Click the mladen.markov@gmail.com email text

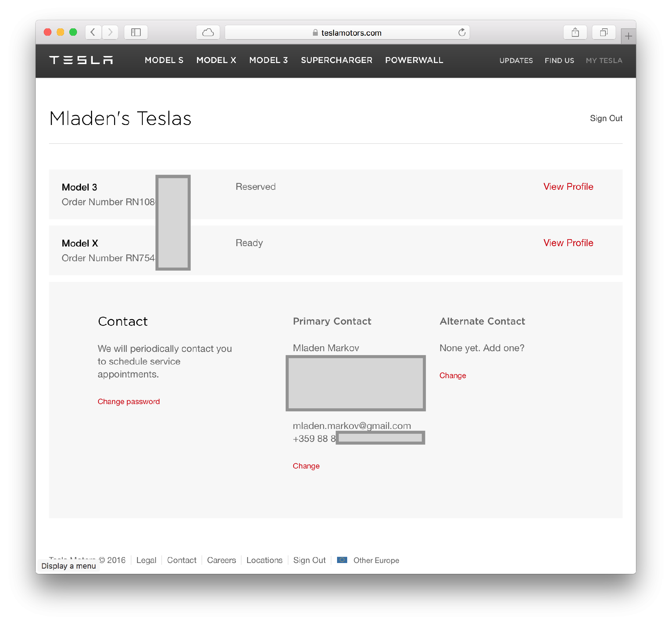352,426
